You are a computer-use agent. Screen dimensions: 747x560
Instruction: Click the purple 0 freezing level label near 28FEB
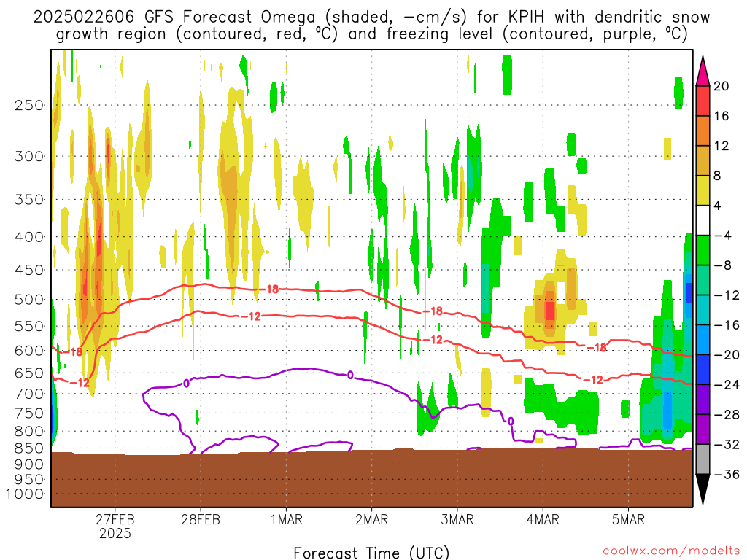click(x=186, y=383)
